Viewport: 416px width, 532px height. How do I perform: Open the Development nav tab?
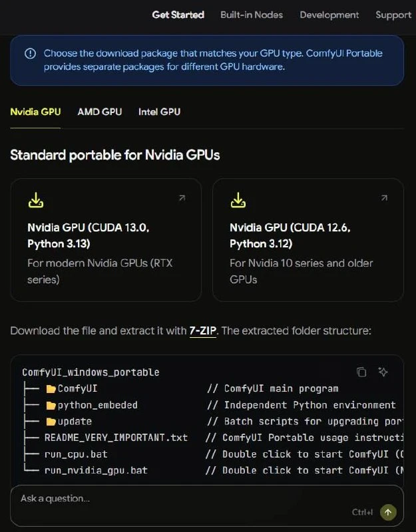[329, 15]
